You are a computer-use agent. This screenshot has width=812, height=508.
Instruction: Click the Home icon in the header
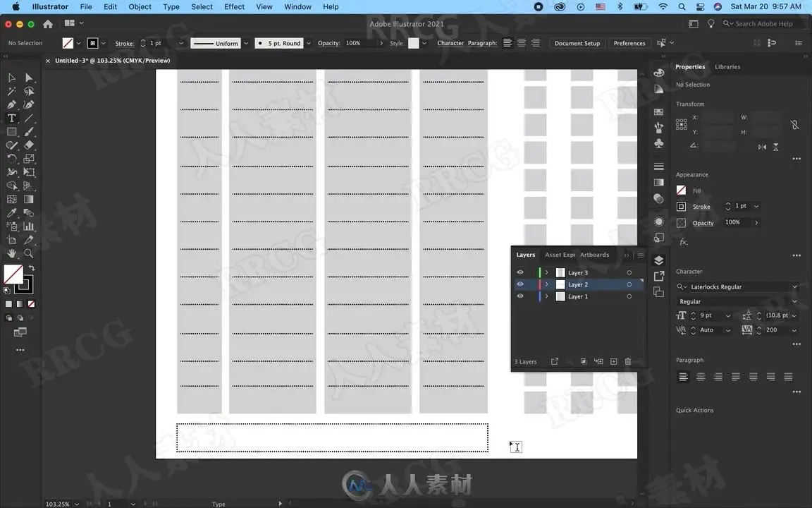coord(48,24)
